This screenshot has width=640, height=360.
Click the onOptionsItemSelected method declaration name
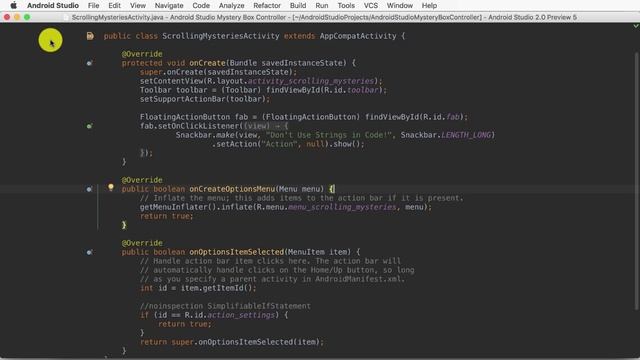tap(236, 252)
